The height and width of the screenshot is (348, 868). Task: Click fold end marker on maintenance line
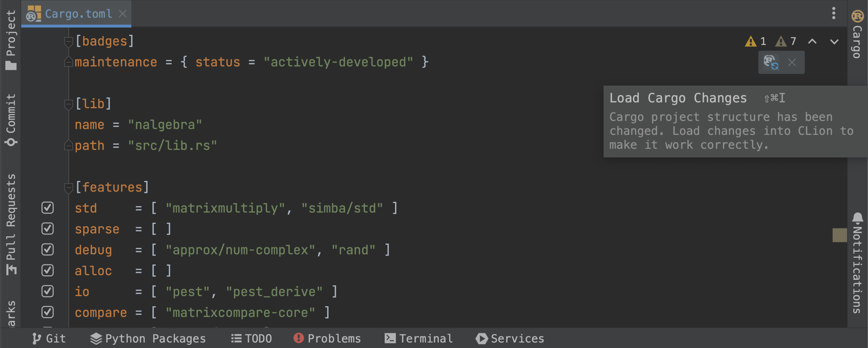coord(69,62)
